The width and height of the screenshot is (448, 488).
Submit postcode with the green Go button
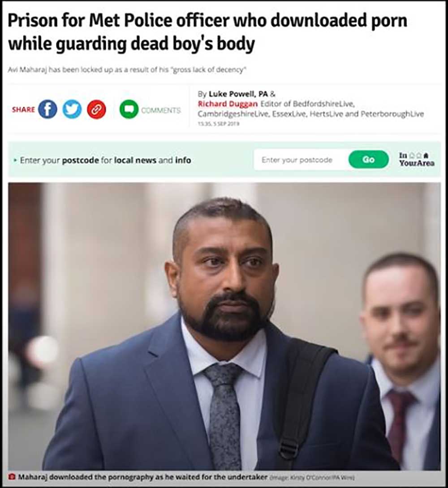pos(369,159)
